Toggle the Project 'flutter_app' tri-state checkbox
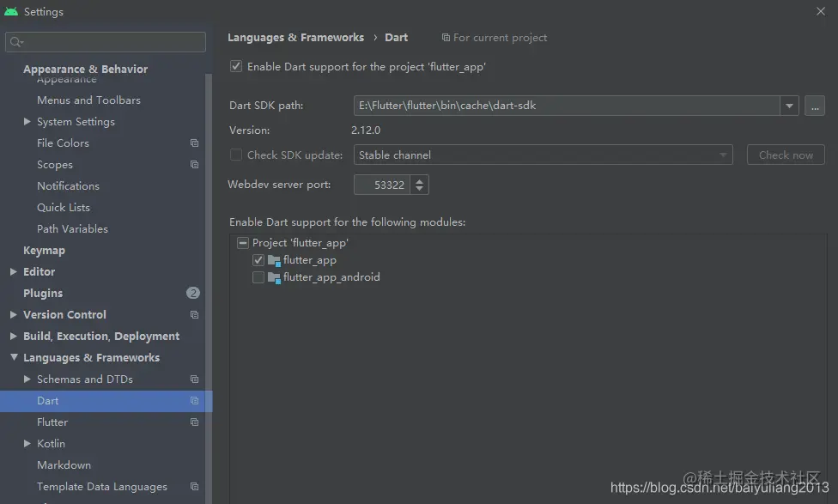This screenshot has height=504, width=838. [243, 243]
